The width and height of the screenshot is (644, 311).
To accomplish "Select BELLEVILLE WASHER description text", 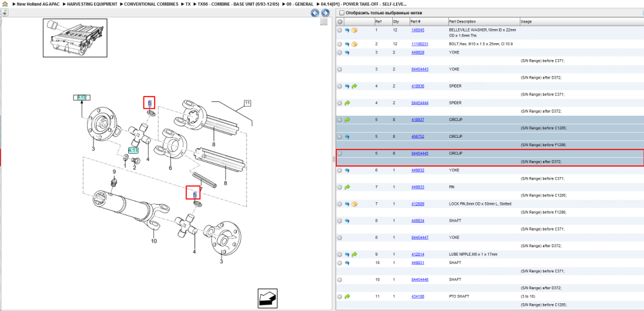I will coord(482,33).
